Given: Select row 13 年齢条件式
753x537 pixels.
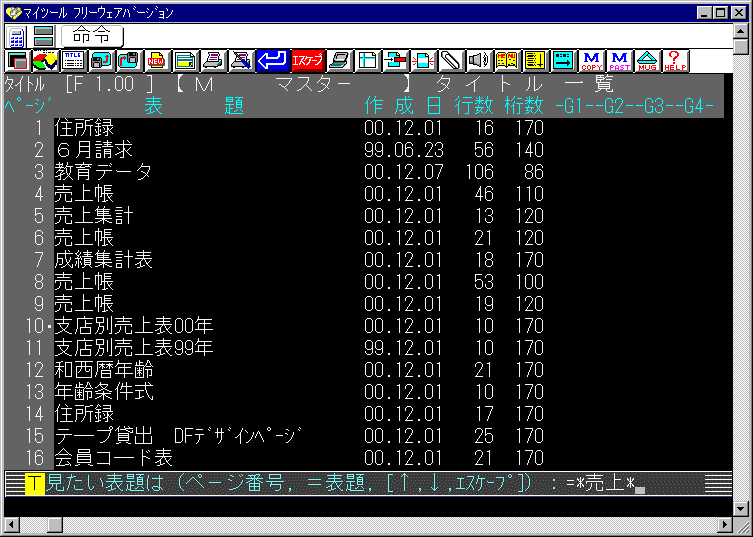Looking at the screenshot, I should (364, 392).
